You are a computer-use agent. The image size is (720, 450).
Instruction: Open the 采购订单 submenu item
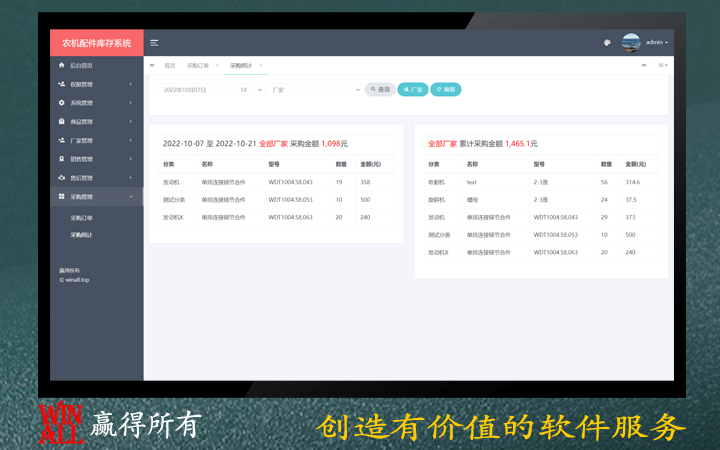tap(81, 218)
